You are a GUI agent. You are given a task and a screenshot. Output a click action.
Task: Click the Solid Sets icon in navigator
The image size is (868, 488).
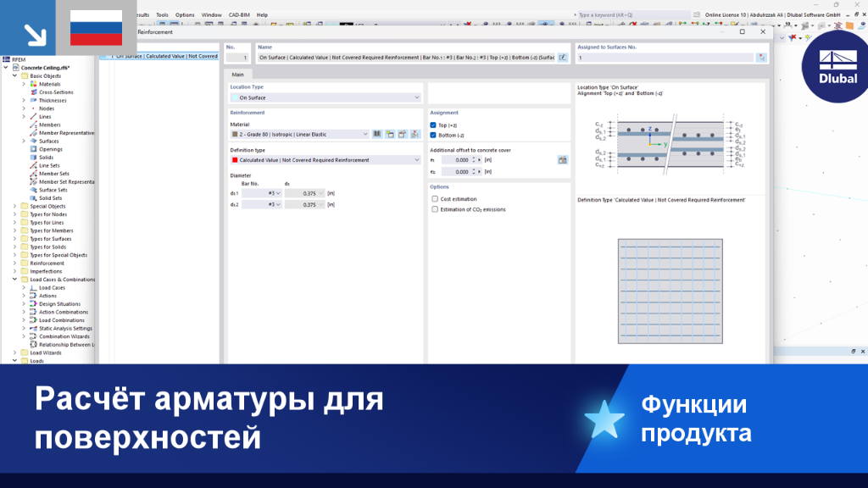pyautogui.click(x=33, y=198)
